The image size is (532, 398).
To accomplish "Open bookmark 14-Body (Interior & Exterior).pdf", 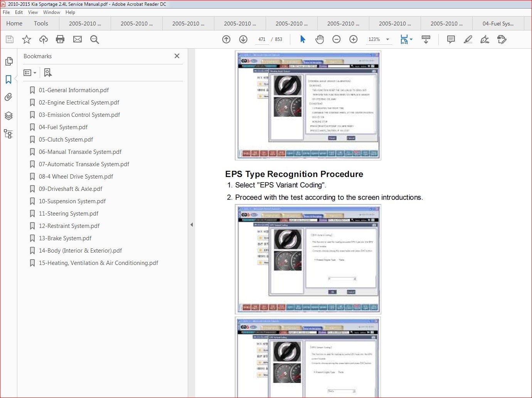I will [80, 251].
